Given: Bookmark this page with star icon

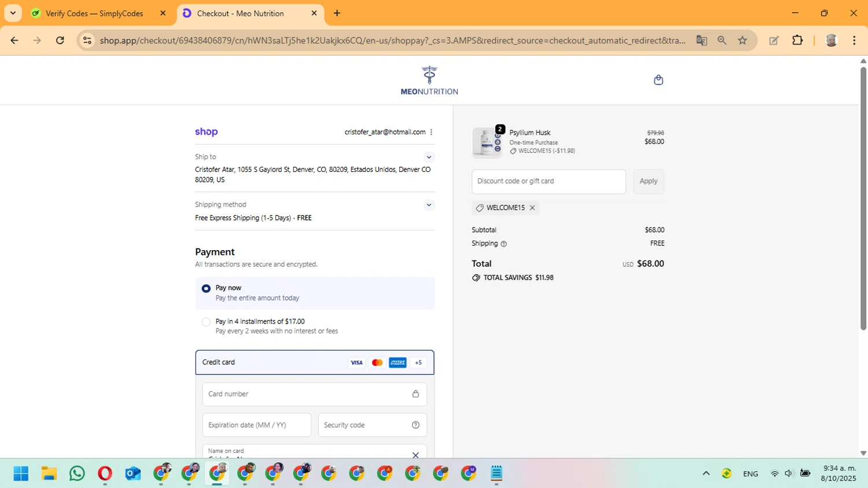Looking at the screenshot, I should 742,41.
